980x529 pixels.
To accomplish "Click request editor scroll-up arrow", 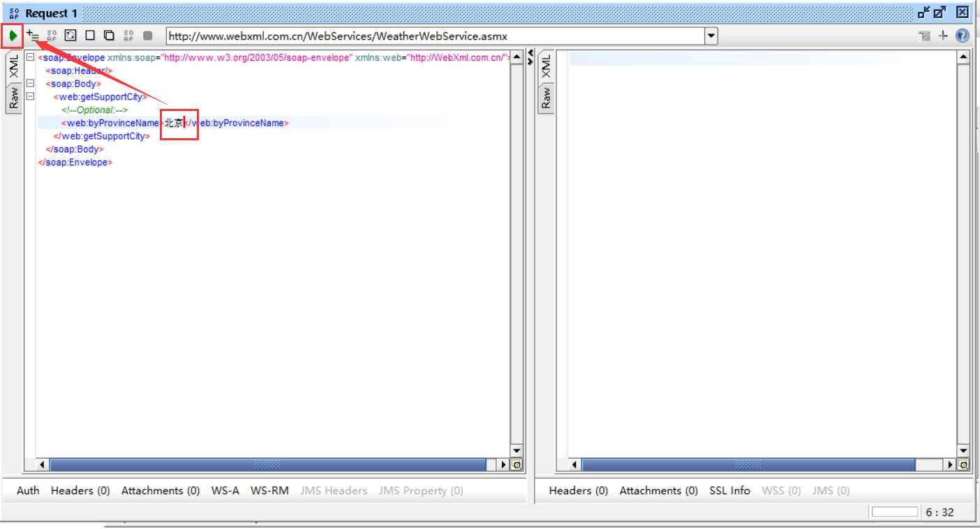I will tap(517, 57).
